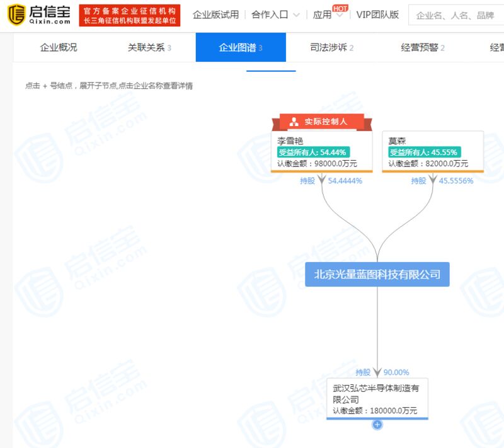
Task: Switch to the 关联关系 tab
Action: coord(149,47)
